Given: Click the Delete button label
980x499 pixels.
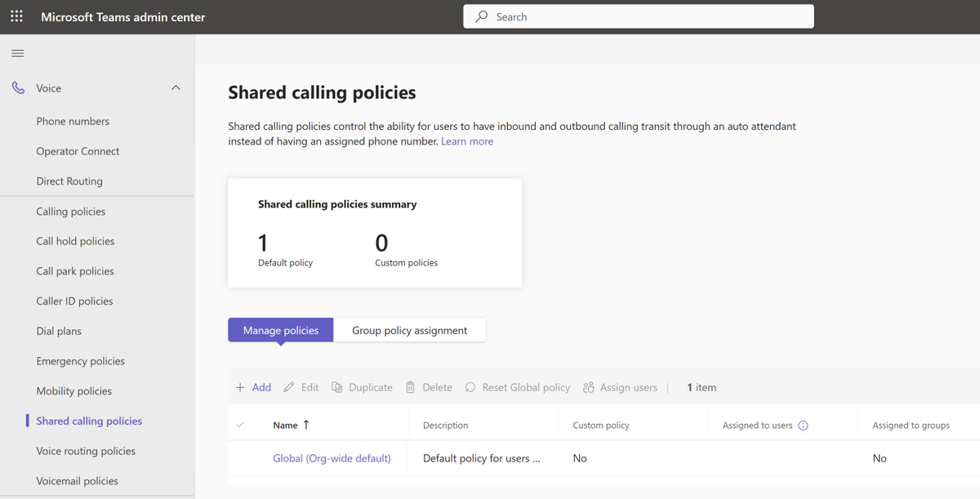Looking at the screenshot, I should (x=438, y=387).
